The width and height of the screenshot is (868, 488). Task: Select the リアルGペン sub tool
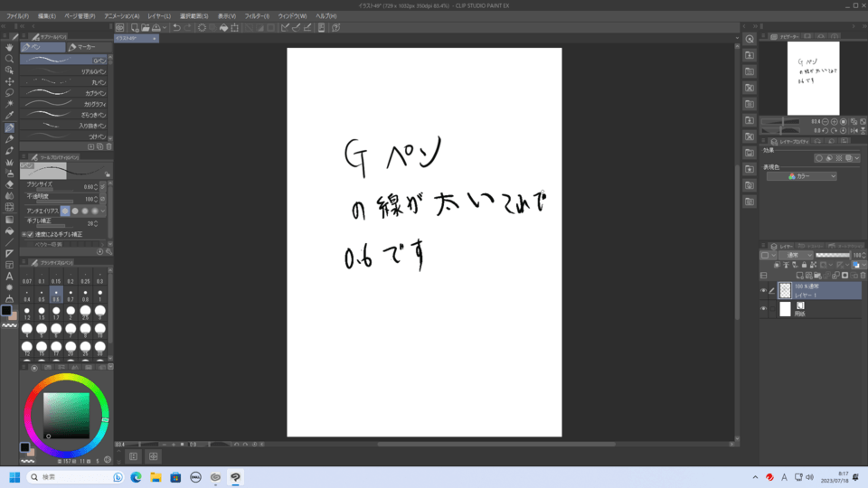pyautogui.click(x=63, y=71)
